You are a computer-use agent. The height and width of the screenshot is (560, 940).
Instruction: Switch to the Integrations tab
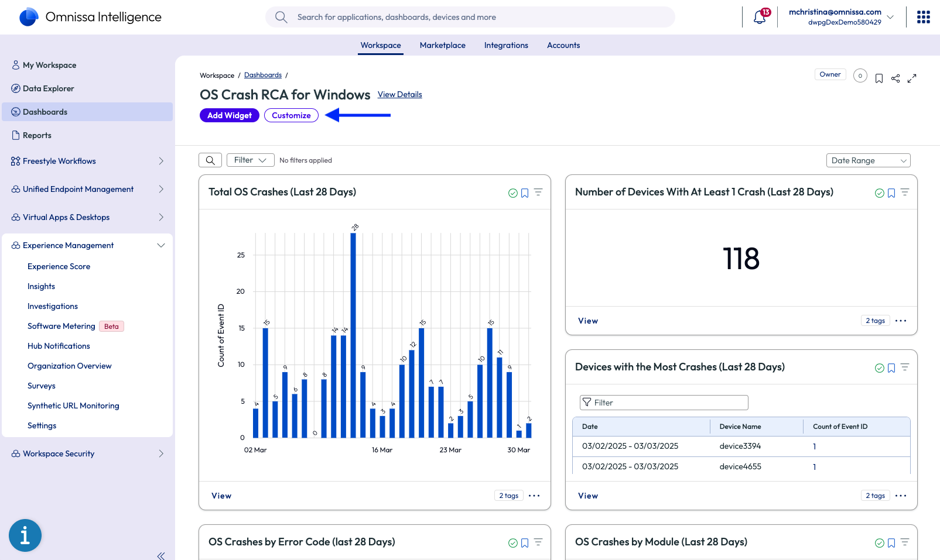[x=506, y=45]
